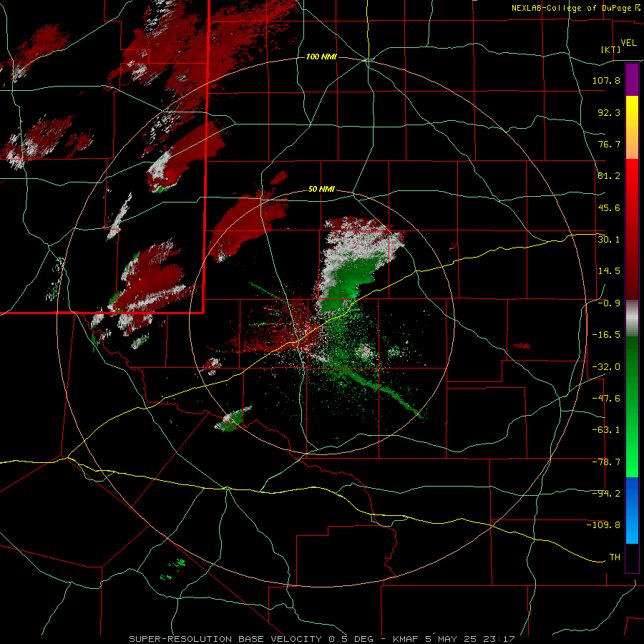
Task: Select the -63.1 velocity scale value
Action: [x=606, y=430]
